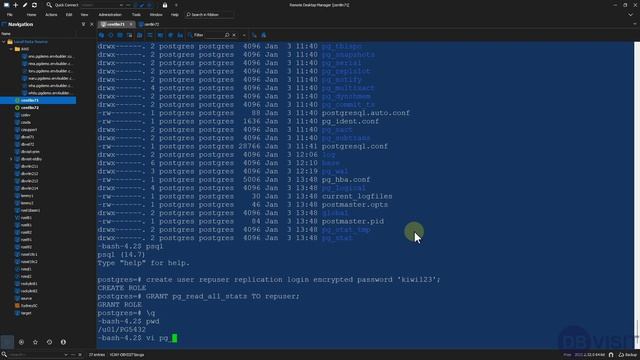The image size is (640, 360).
Task: Pin the Navigation panel
Action: coord(83,24)
